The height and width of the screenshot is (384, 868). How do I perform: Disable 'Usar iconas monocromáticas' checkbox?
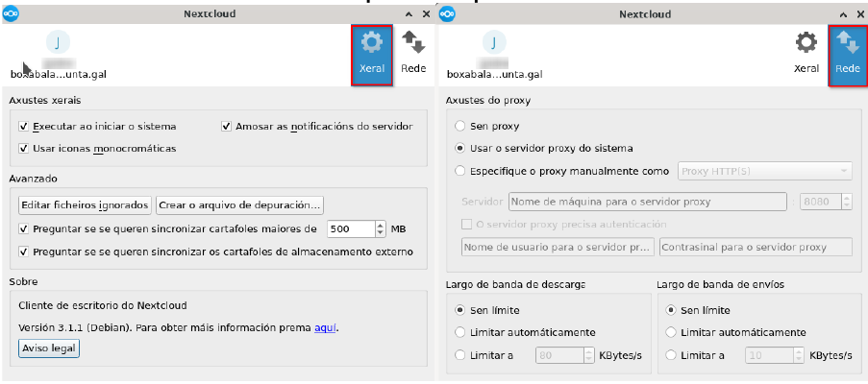(24, 149)
